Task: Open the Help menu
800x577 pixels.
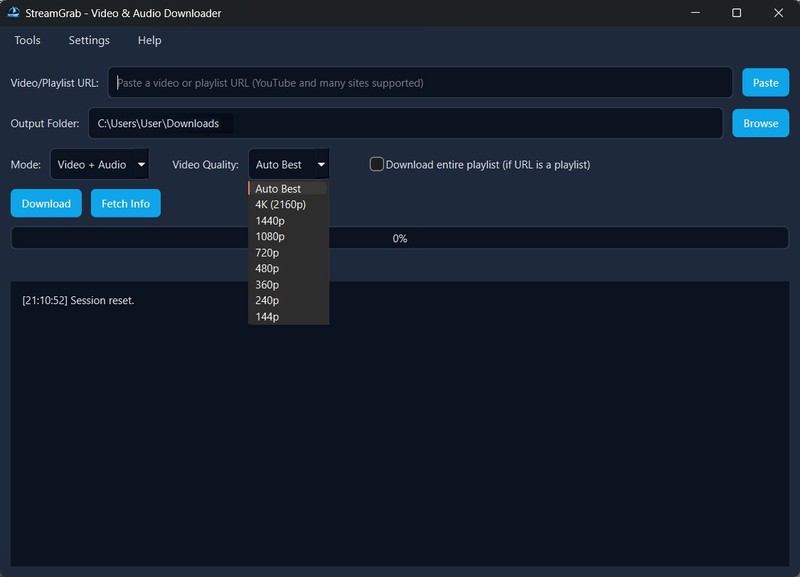Action: point(149,40)
